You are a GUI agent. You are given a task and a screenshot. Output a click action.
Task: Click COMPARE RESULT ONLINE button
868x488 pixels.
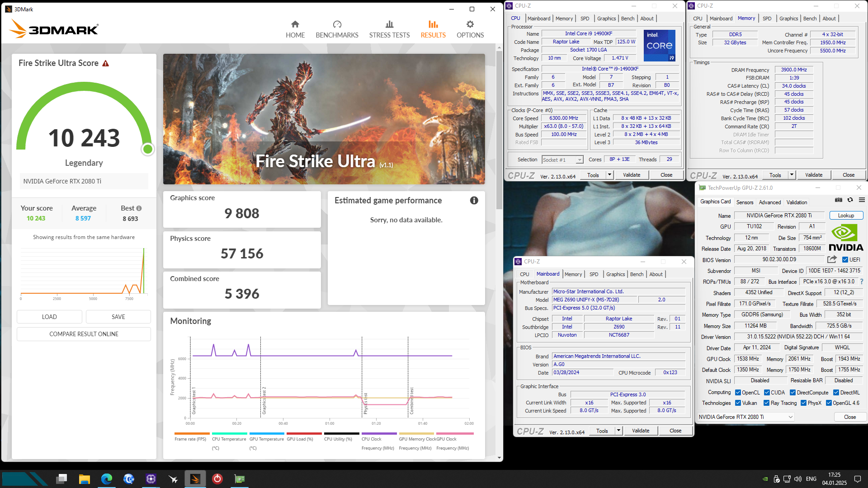pos(84,334)
